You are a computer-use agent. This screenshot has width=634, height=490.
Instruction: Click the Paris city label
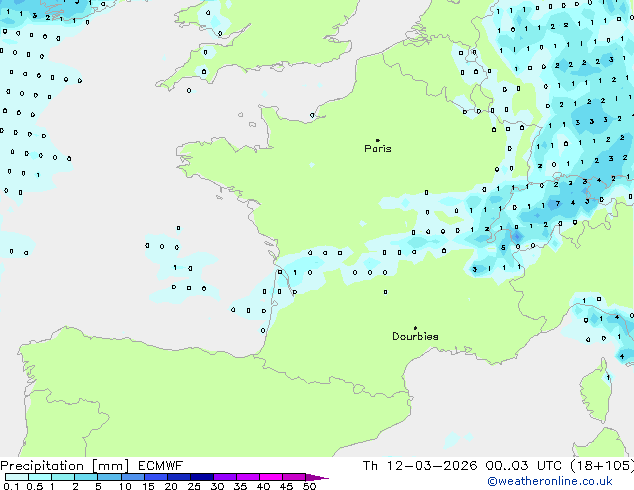(378, 149)
